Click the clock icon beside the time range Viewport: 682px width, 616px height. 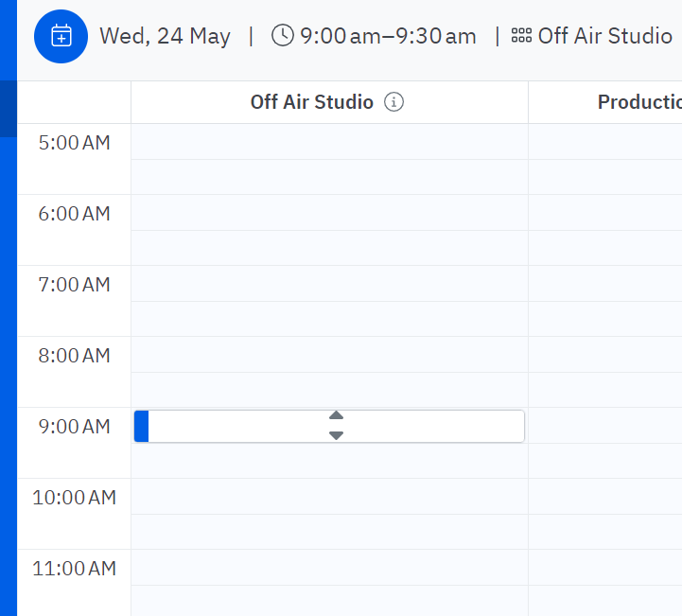282,36
